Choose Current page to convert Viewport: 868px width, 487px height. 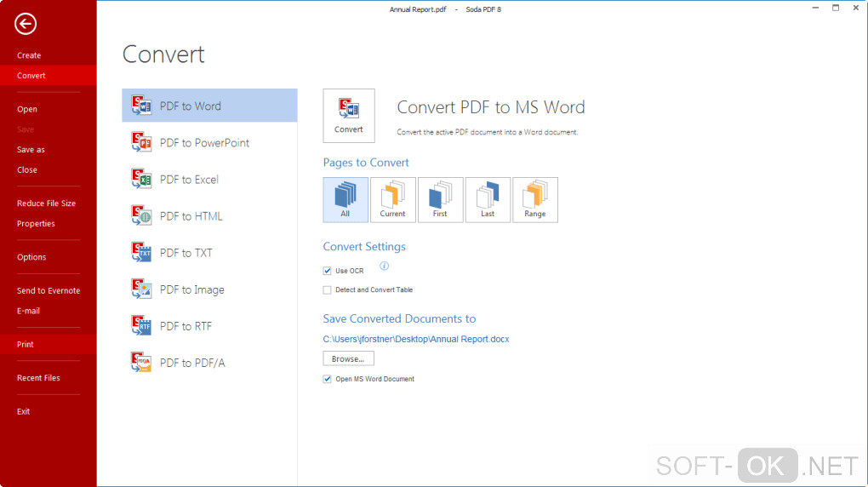click(393, 200)
